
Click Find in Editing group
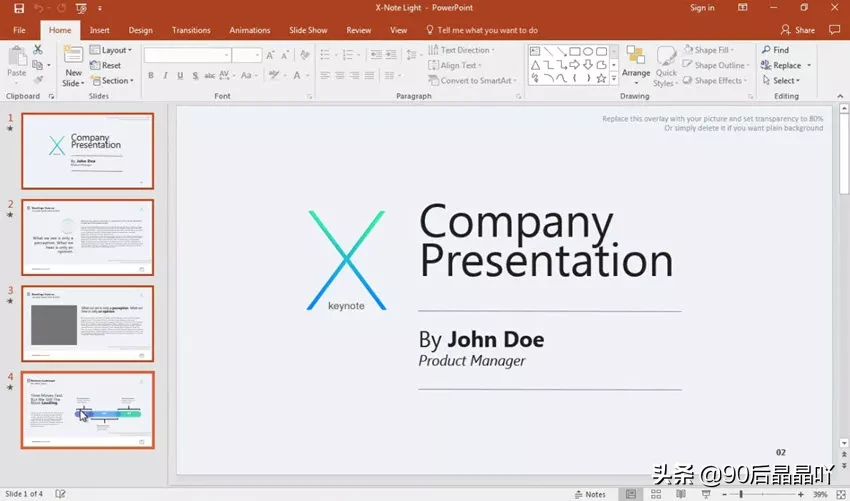tap(775, 50)
